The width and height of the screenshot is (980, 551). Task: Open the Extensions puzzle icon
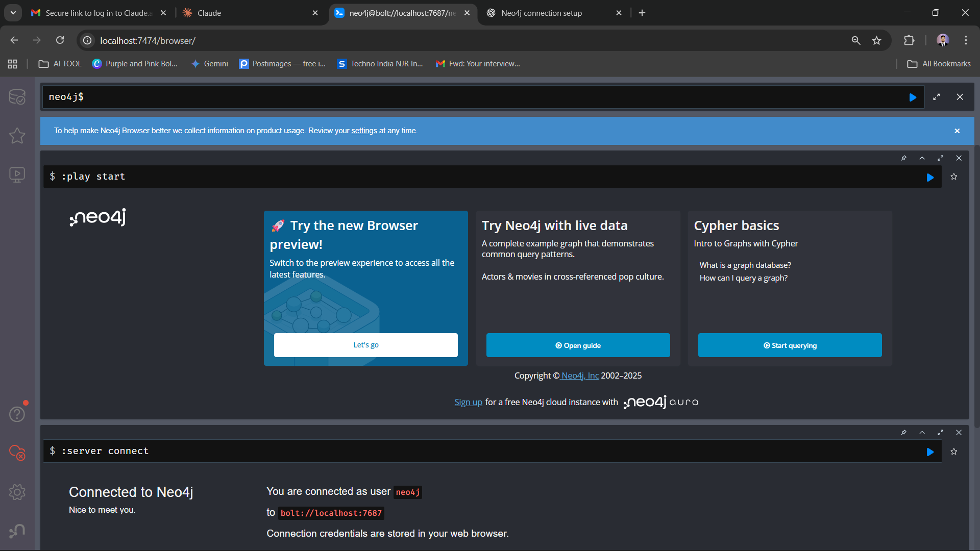[909, 40]
